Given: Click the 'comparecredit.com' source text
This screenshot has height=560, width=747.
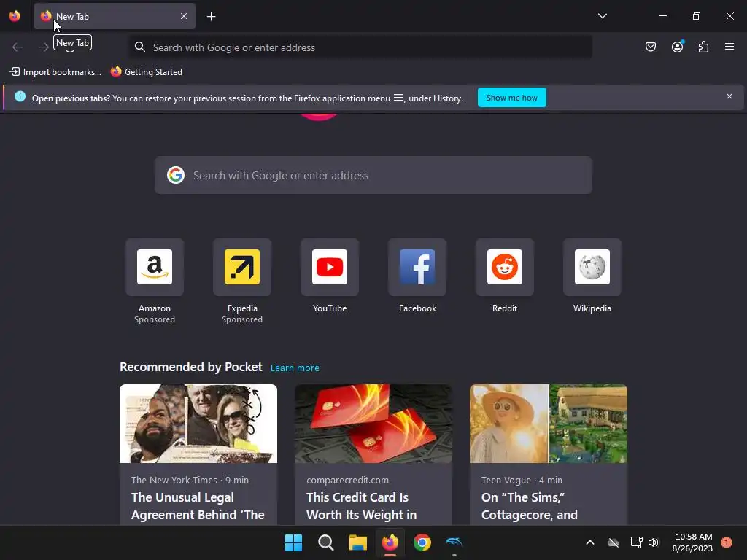Looking at the screenshot, I should coord(347,480).
